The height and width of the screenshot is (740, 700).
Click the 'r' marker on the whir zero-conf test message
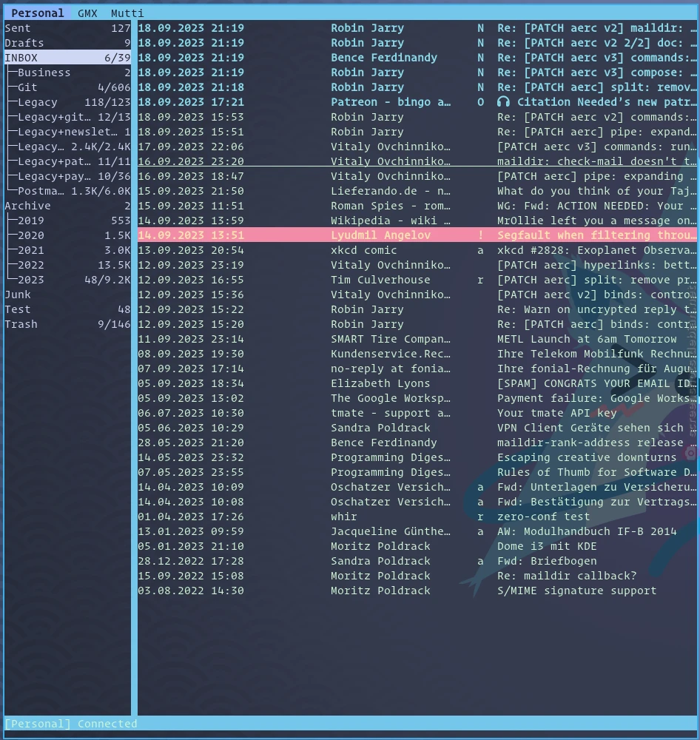482,517
